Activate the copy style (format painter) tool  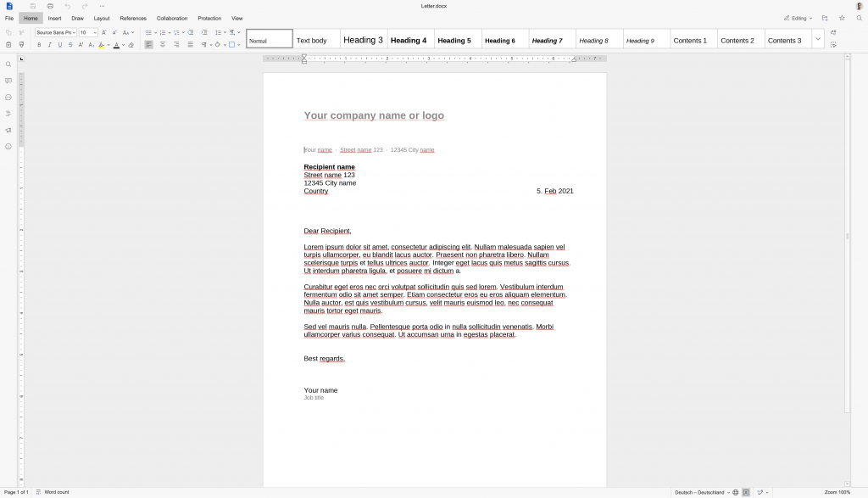(21, 45)
